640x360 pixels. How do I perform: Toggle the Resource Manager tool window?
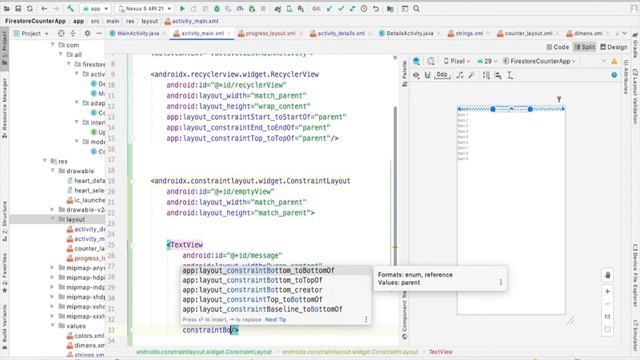[4, 107]
